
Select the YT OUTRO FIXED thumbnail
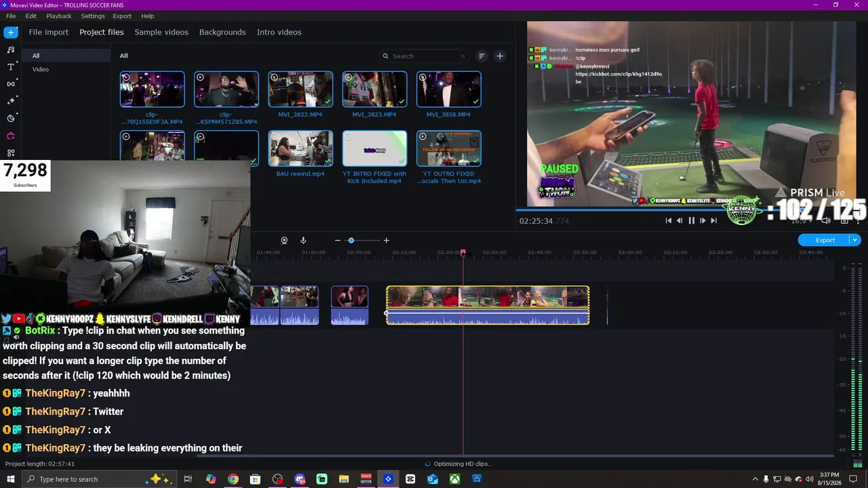click(x=448, y=148)
